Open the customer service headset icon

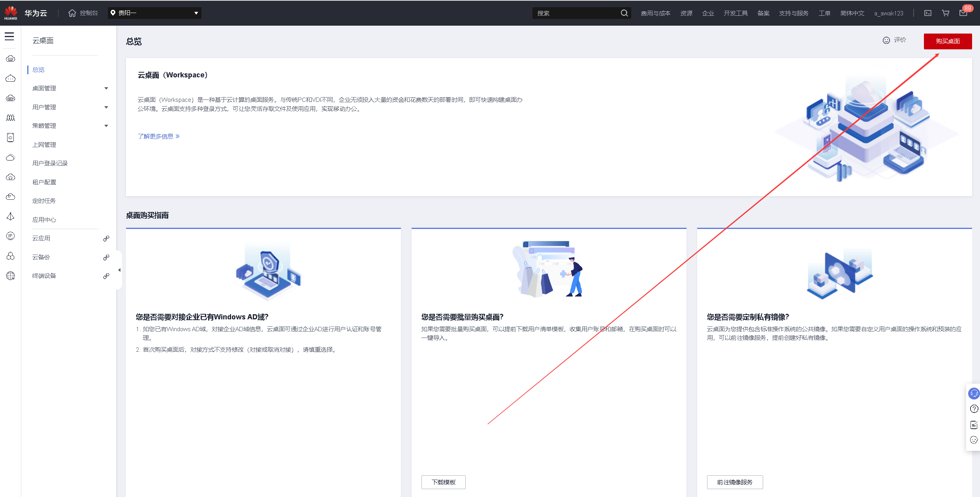point(974,394)
